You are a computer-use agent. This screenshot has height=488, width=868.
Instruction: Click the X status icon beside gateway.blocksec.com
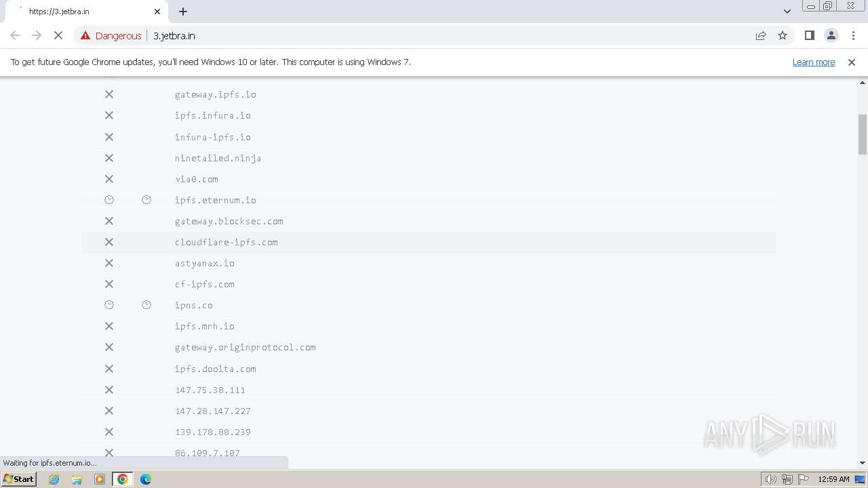click(x=109, y=221)
